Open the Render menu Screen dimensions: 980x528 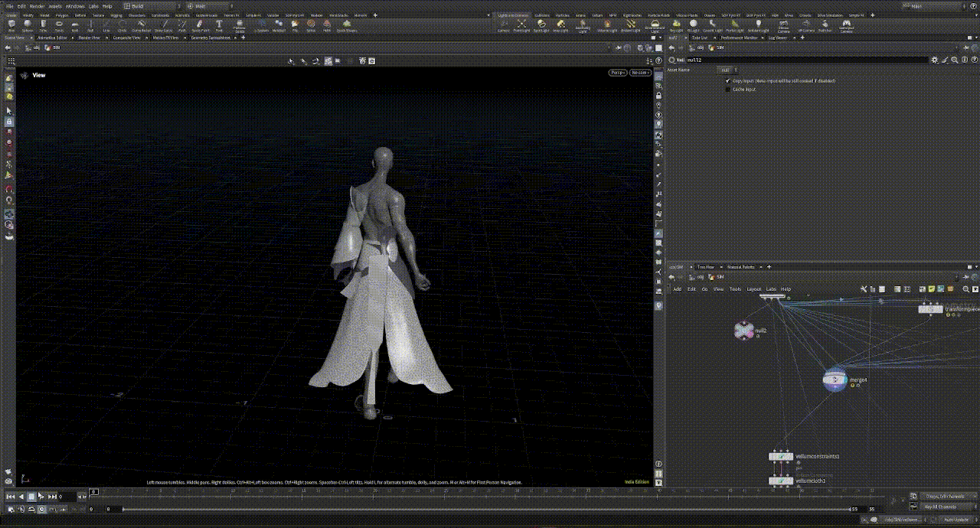coord(37,6)
